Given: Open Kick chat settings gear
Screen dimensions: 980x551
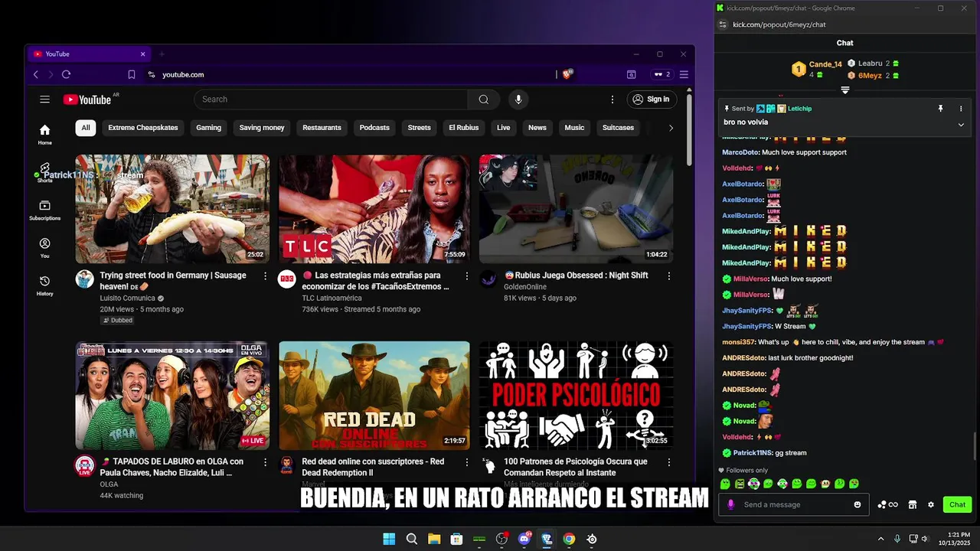Looking at the screenshot, I should (x=931, y=504).
